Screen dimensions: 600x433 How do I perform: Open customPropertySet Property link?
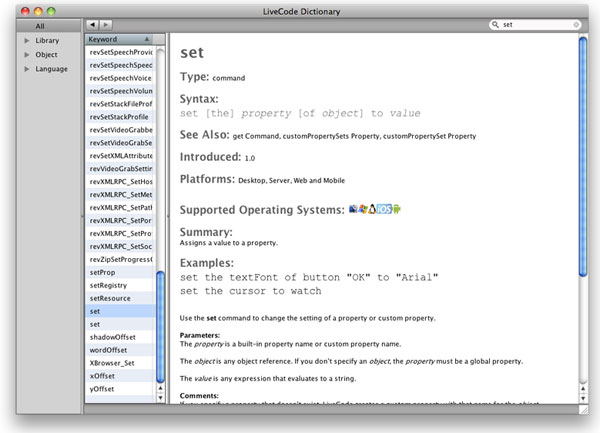pos(429,136)
